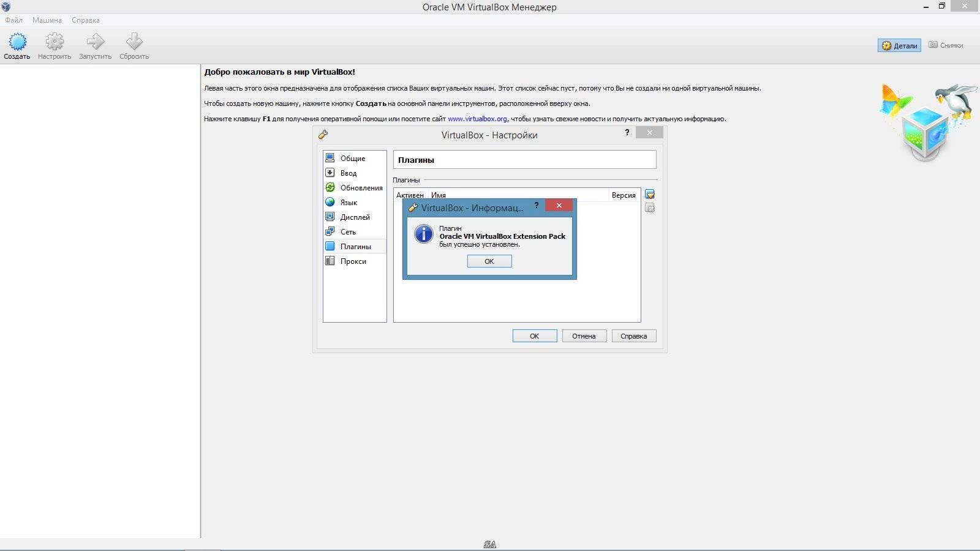Select the Прокси settings category
Image resolution: width=980 pixels, height=551 pixels.
tap(355, 261)
